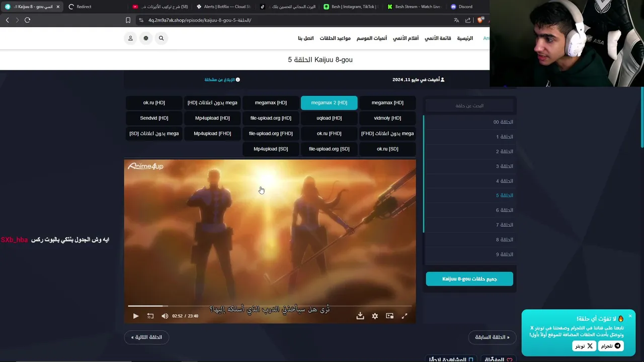Open قائمة الأنمي menu item
Image resolution: width=644 pixels, height=362 pixels.
[438, 38]
